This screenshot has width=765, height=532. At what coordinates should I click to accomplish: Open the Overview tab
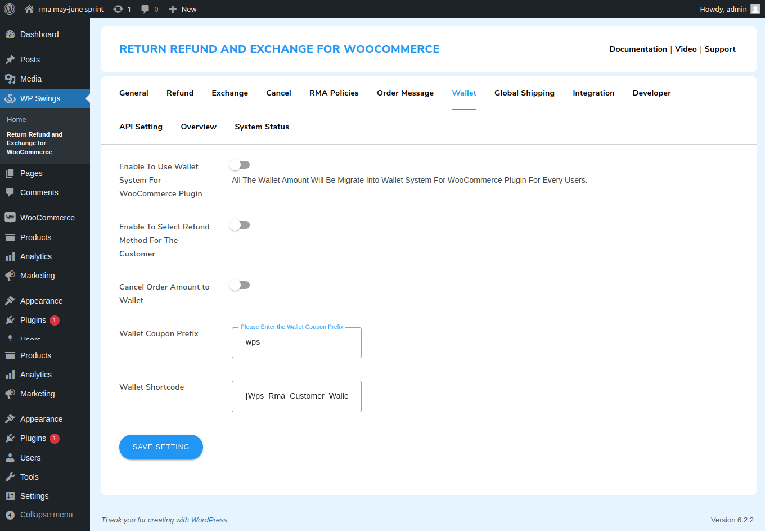[x=199, y=127]
